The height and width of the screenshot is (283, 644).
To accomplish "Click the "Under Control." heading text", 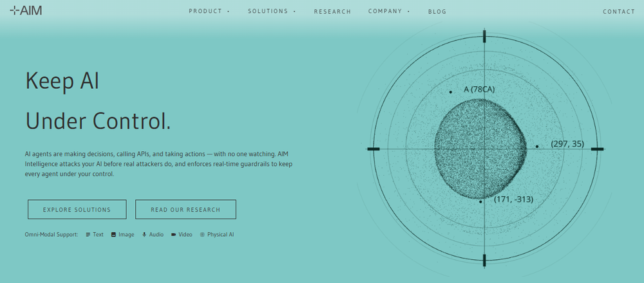I will [98, 120].
